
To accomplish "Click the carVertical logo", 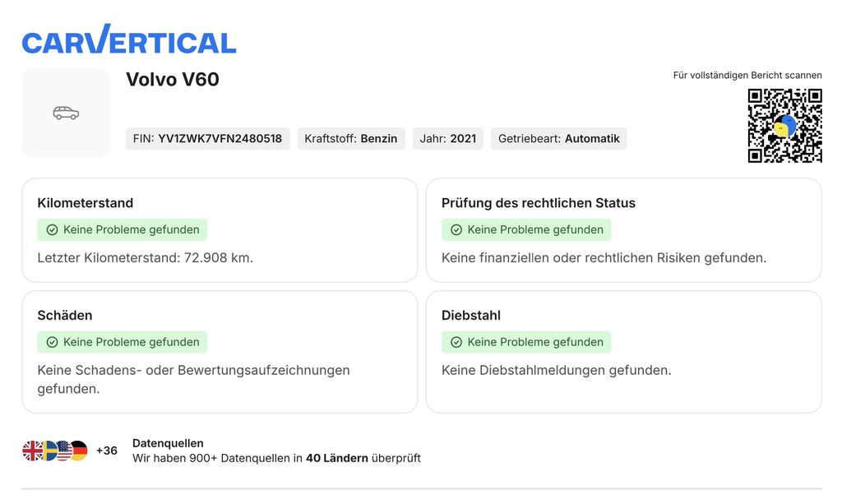I will pos(129,40).
